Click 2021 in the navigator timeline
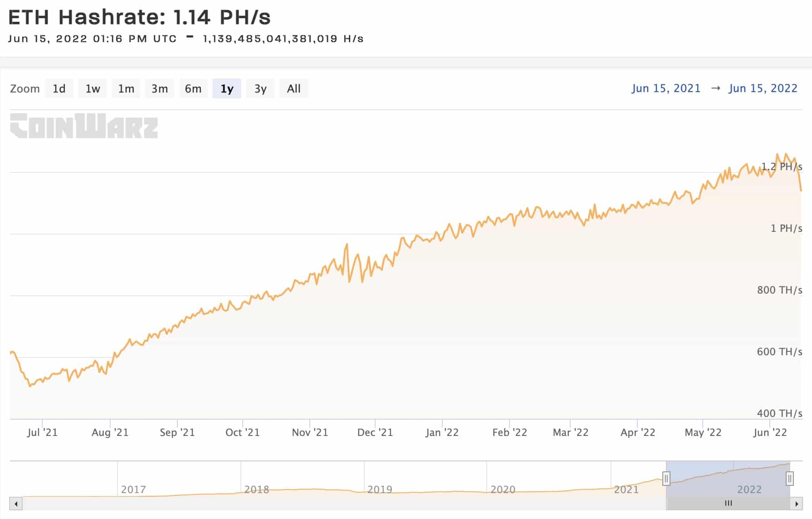Image resolution: width=812 pixels, height=519 pixels. [626, 490]
